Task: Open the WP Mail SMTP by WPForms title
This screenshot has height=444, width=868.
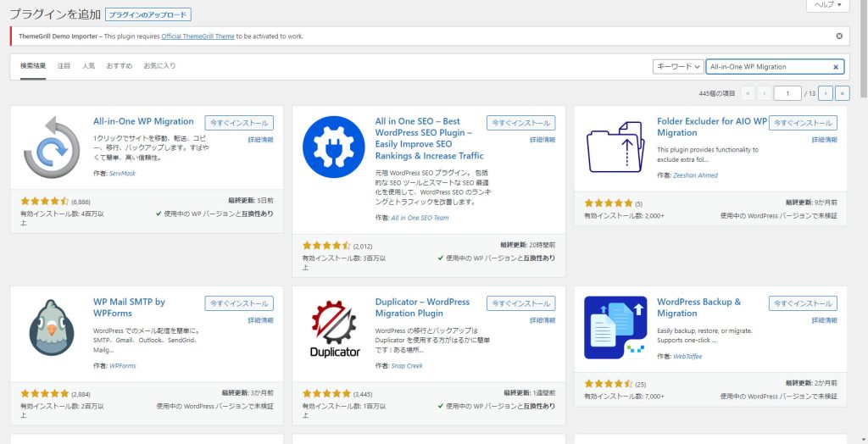Action: (129, 308)
